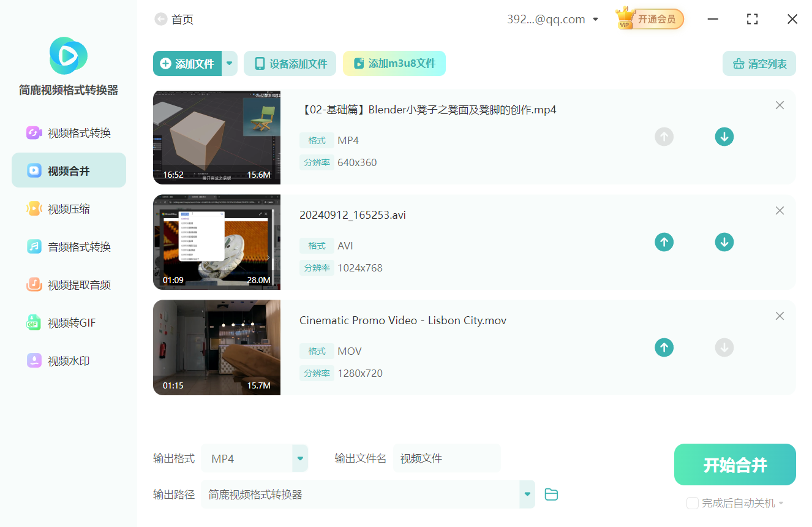The width and height of the screenshot is (812, 527).
Task: Click the disabled down arrow on Lisbon file
Action: pyautogui.click(x=724, y=347)
